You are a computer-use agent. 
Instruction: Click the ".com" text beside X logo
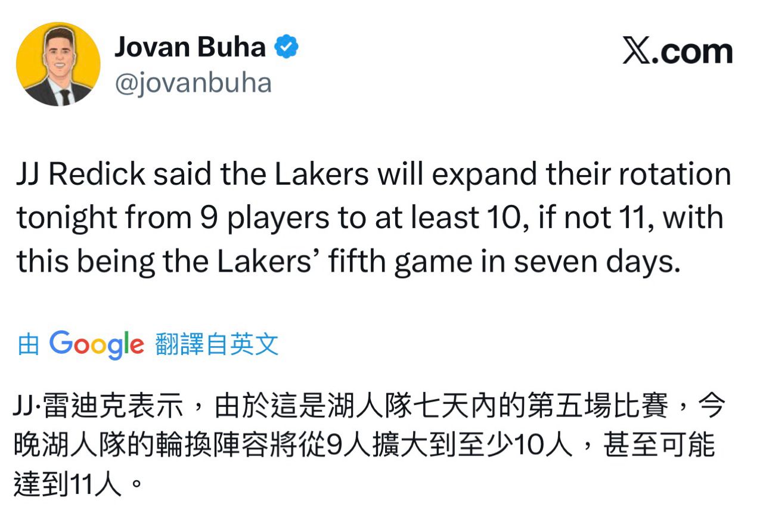point(693,53)
